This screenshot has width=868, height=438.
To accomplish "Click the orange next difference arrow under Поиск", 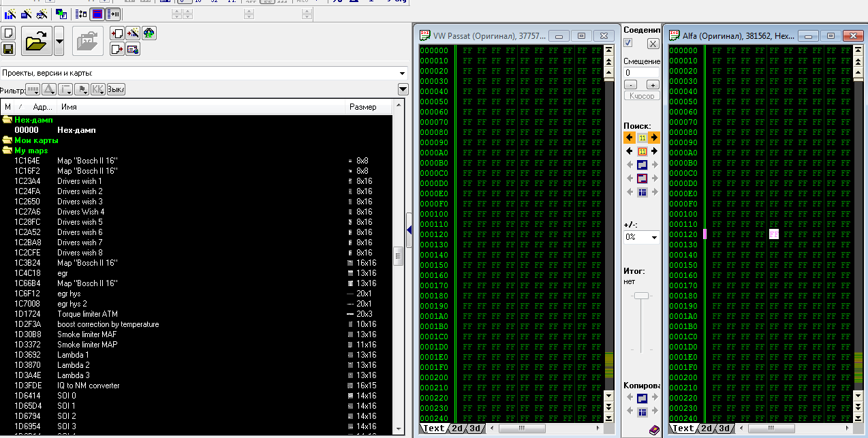I will tap(654, 138).
